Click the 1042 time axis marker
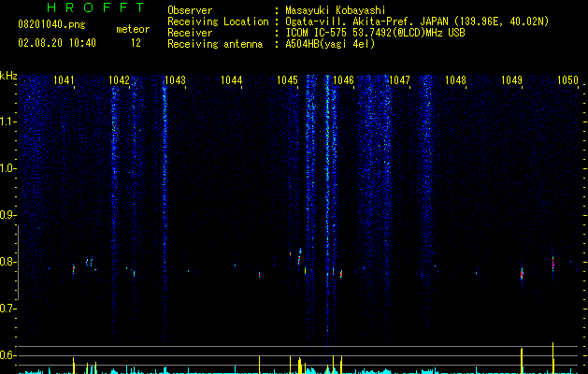 [x=119, y=80]
